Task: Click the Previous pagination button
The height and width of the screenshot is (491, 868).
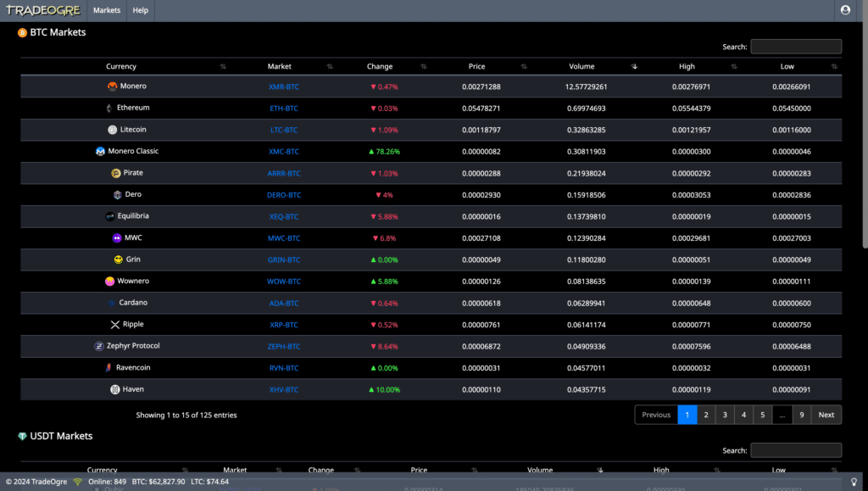Action: click(656, 415)
